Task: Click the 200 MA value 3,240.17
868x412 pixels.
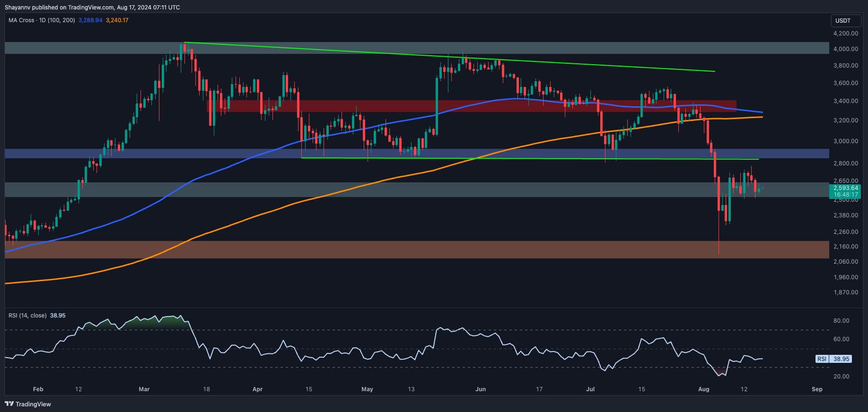Action: [x=117, y=20]
